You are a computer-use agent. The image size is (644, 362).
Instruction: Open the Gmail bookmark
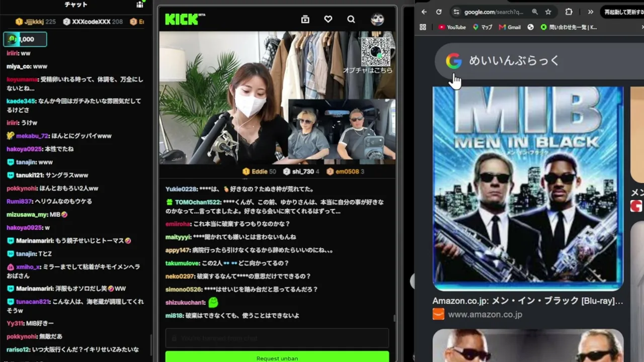[x=510, y=27]
